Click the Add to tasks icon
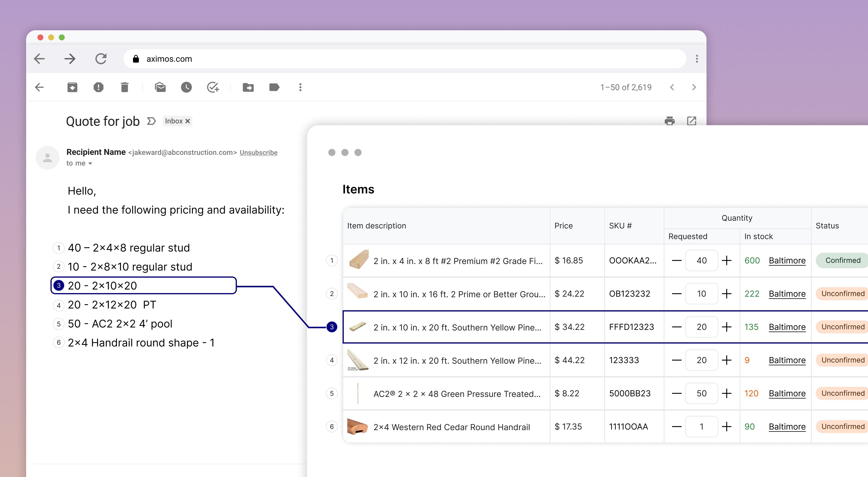 click(213, 88)
